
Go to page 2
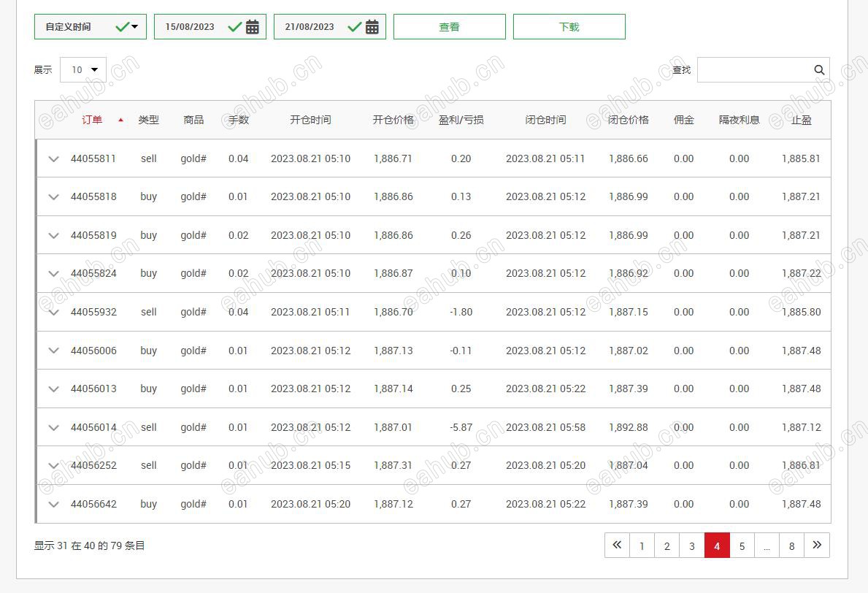[667, 546]
